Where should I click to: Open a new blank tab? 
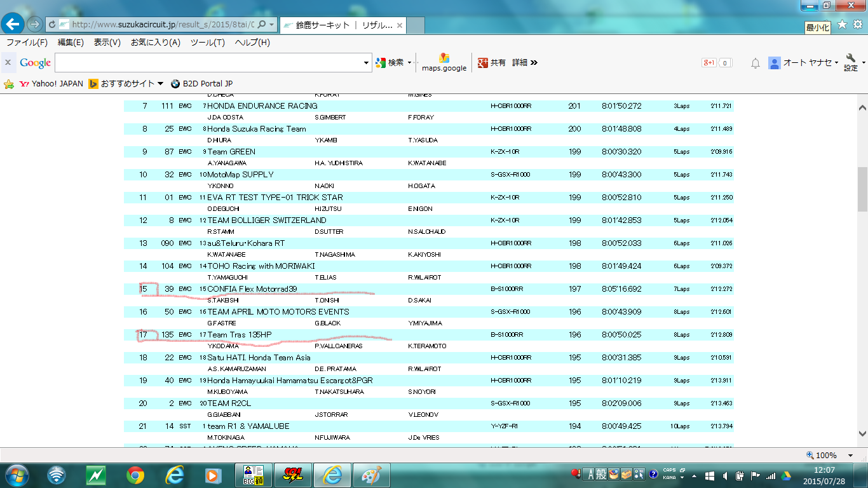point(416,25)
